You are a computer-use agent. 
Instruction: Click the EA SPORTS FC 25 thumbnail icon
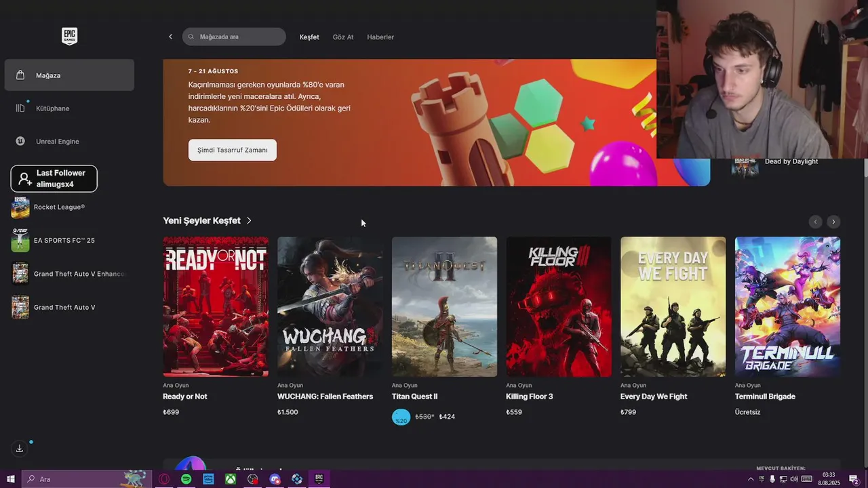click(20, 241)
